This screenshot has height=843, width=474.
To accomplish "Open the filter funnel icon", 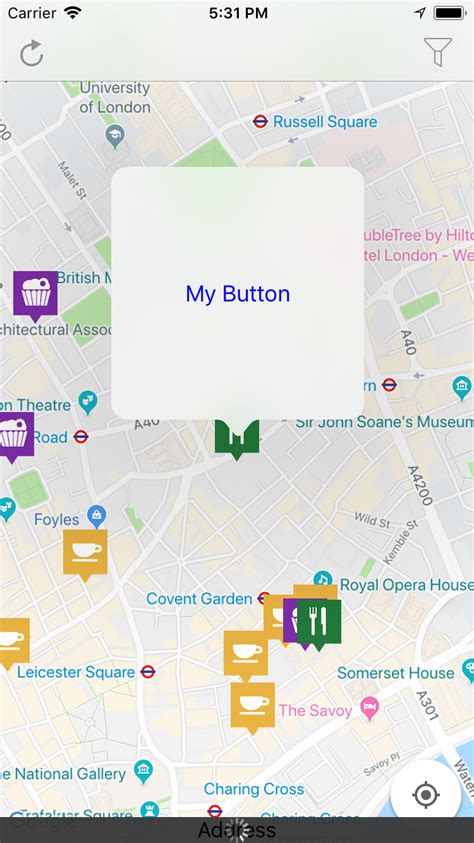I will point(437,52).
